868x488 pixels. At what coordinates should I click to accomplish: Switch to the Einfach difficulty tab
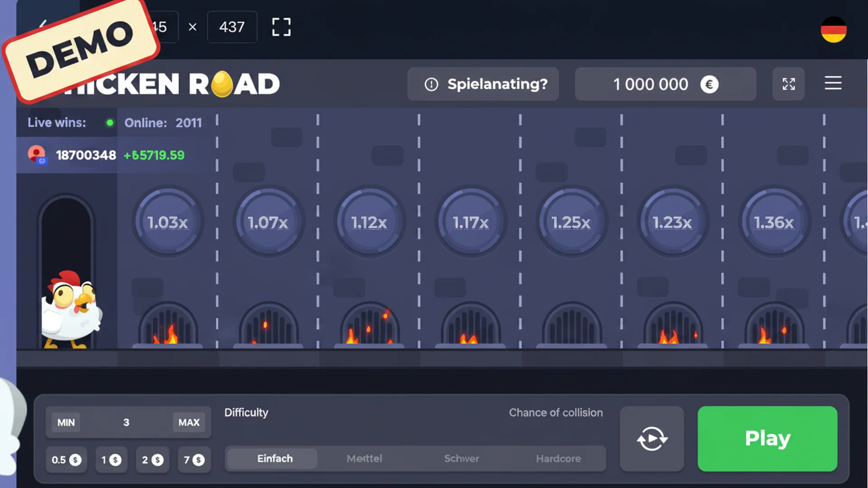[x=275, y=459]
